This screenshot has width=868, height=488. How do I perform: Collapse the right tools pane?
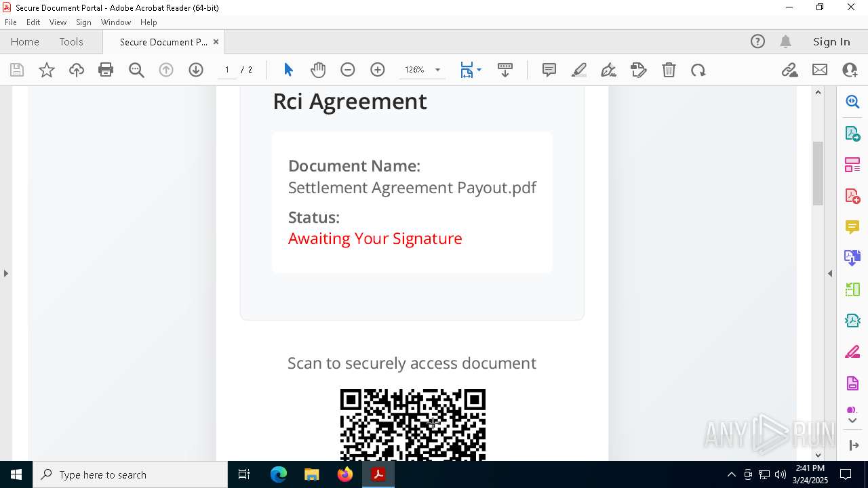pyautogui.click(x=830, y=273)
